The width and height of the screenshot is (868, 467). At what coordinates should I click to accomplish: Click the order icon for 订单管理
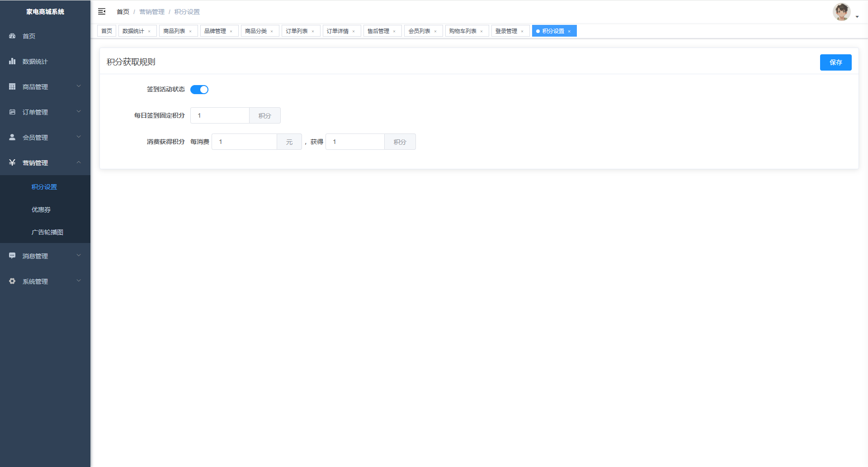pyautogui.click(x=12, y=112)
